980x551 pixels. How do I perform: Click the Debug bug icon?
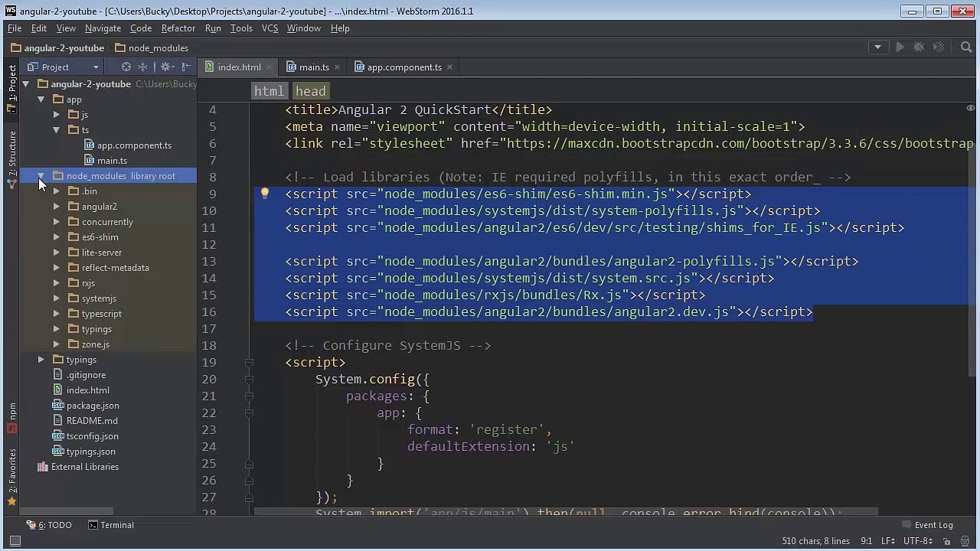(x=920, y=47)
